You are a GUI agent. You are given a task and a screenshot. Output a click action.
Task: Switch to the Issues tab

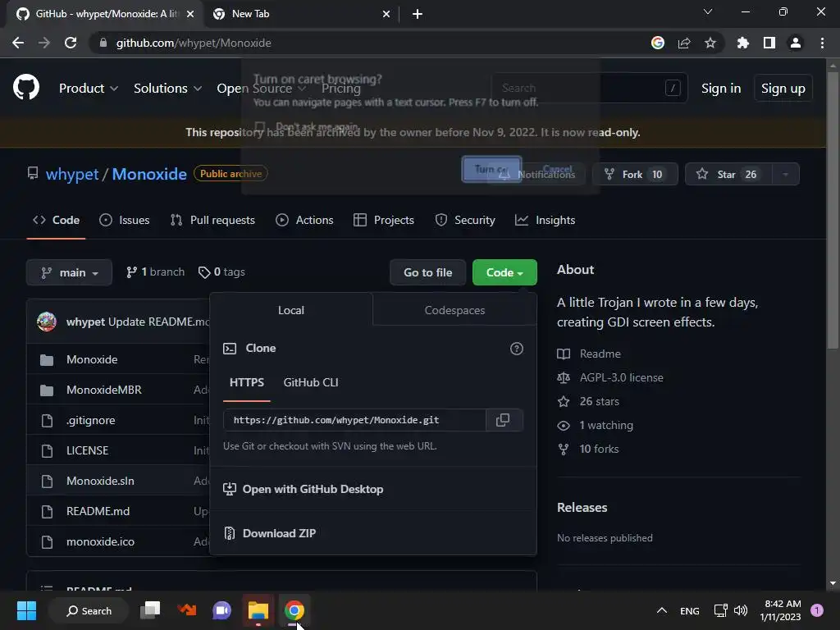pyautogui.click(x=125, y=220)
